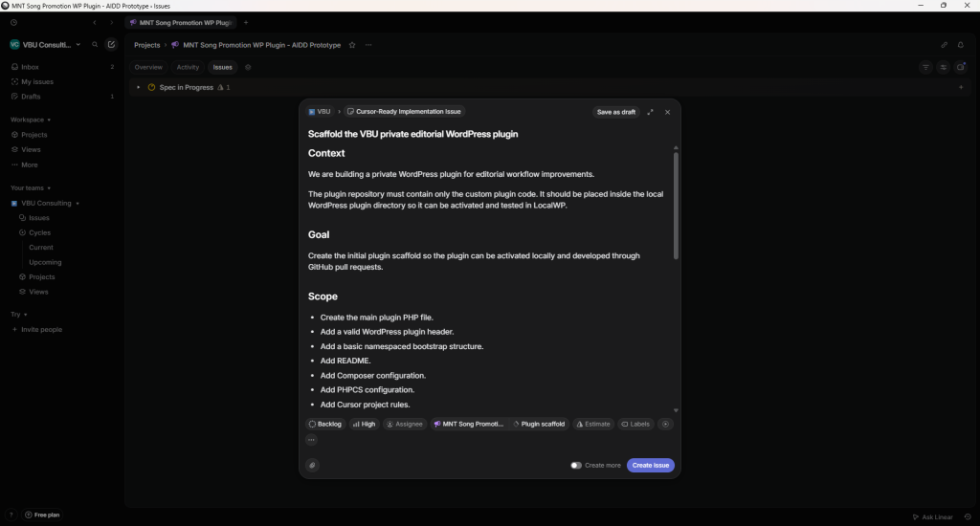Favorite the project with the star icon
The image size is (980, 526).
352,45
